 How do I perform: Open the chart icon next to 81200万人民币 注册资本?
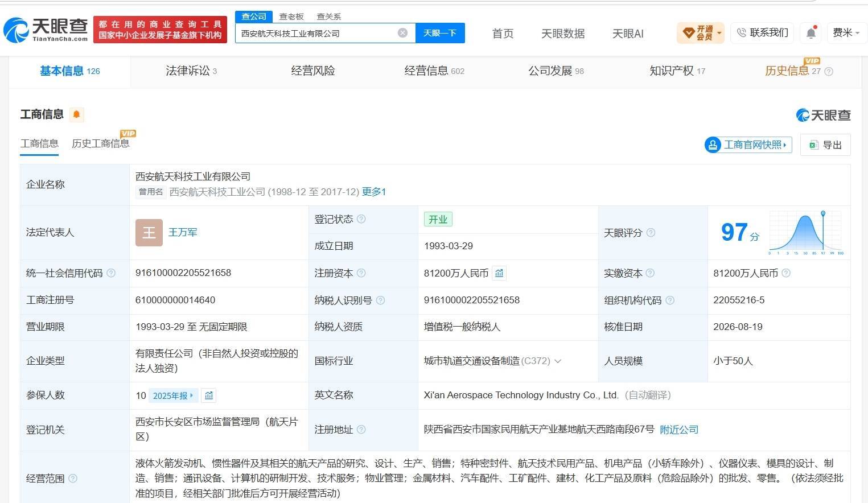[x=499, y=273]
